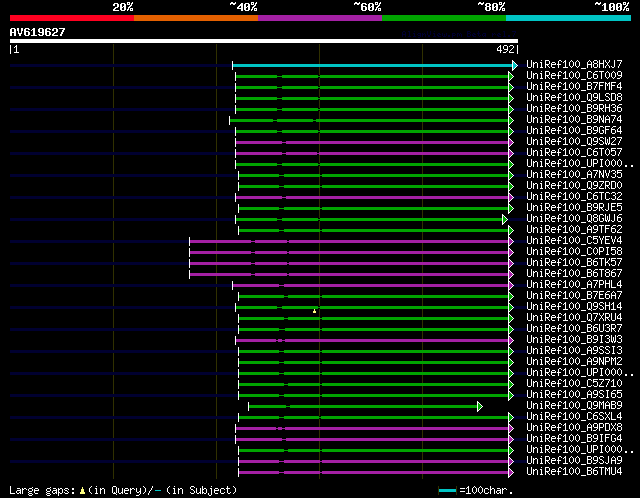The image size is (640, 498).
Task: Click the UniRef100_B6T867 label
Action: click(574, 274)
